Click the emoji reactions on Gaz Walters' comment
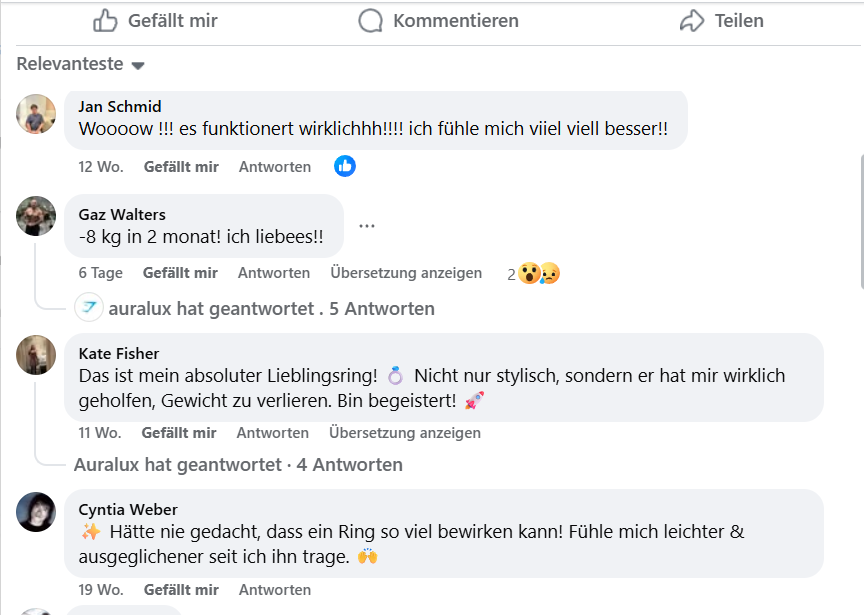 539,273
